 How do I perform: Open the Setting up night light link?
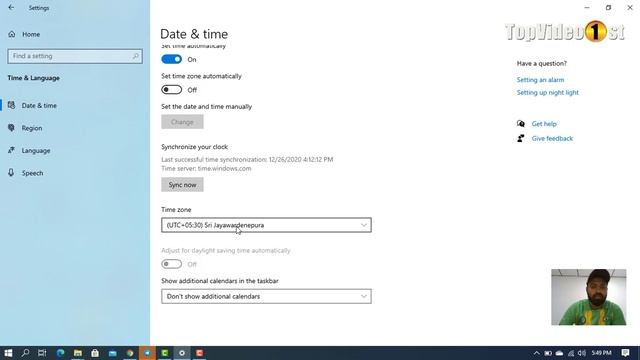point(548,92)
